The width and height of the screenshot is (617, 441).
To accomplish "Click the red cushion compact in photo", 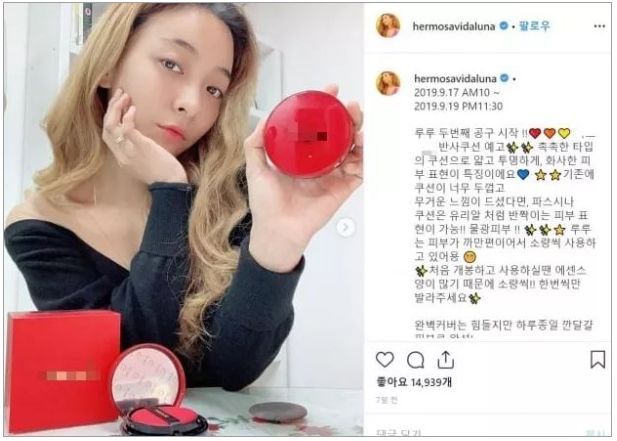I will pos(309,133).
